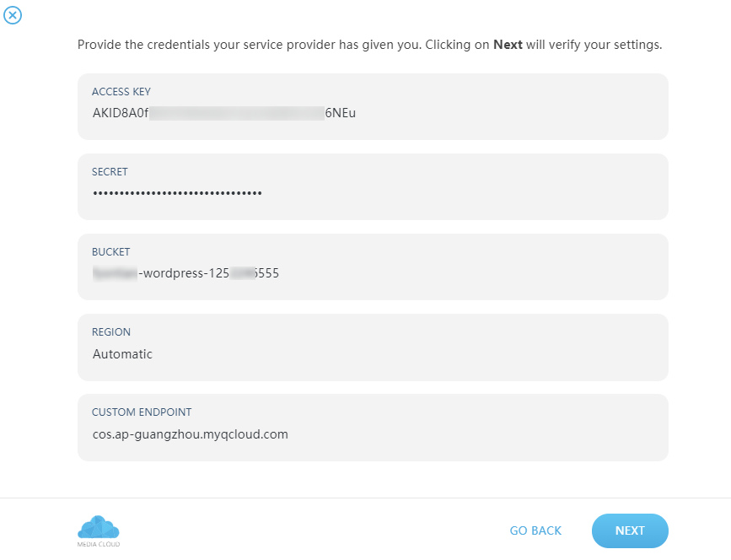Screen dimensions: 731x560
Task: Click the BUCKET field label
Action: 111,252
